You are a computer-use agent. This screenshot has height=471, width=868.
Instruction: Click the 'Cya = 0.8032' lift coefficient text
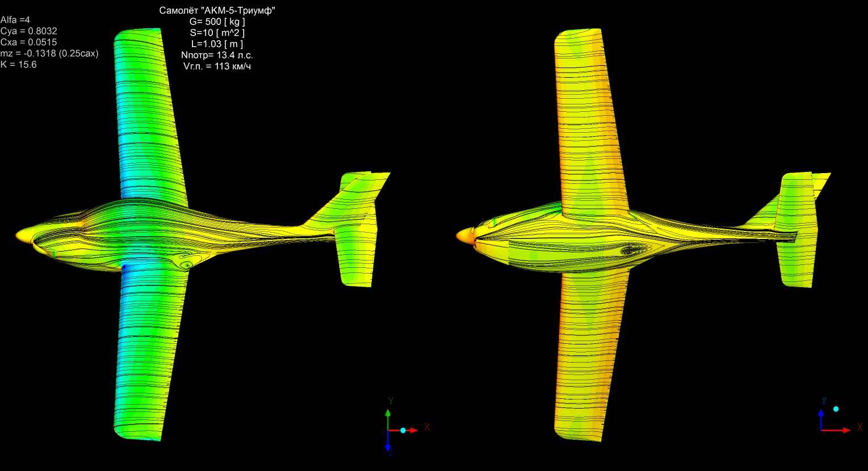click(x=28, y=31)
